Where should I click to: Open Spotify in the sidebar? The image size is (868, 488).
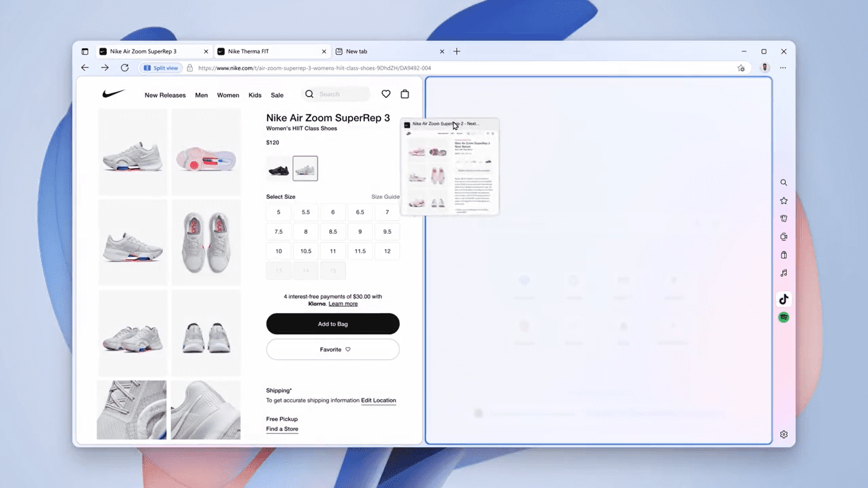point(783,318)
